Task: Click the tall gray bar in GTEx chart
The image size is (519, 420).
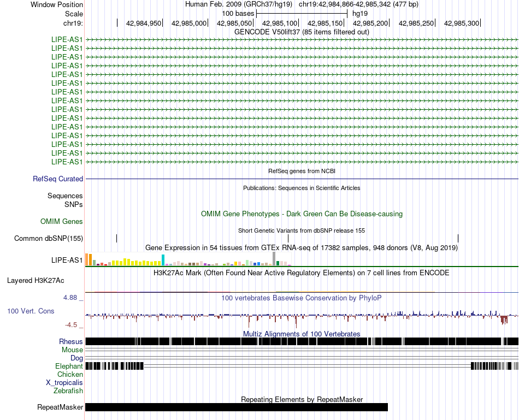Action: tap(274, 259)
